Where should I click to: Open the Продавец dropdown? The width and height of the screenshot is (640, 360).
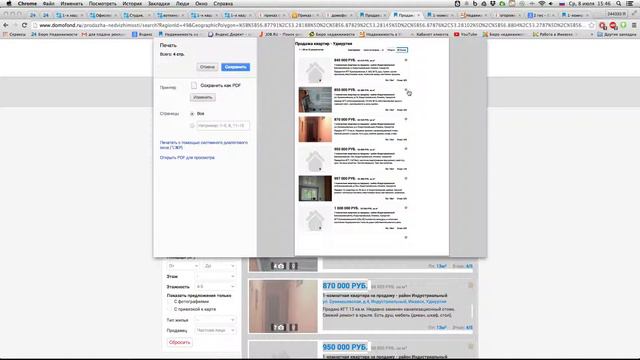point(216,330)
